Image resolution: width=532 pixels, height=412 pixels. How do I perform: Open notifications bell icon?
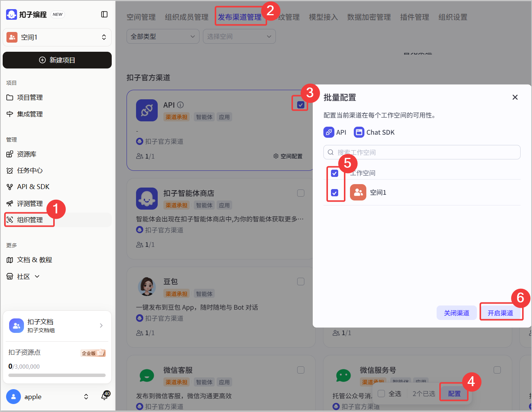104,396
